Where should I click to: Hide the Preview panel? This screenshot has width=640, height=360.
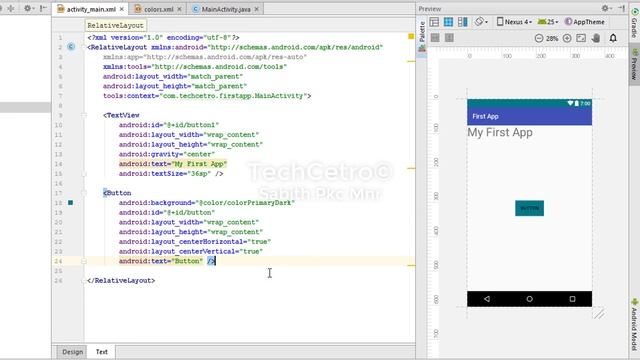point(622,9)
